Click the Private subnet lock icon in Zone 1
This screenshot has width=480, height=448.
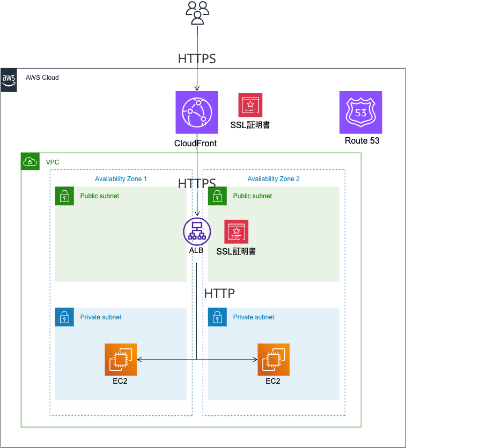click(64, 317)
